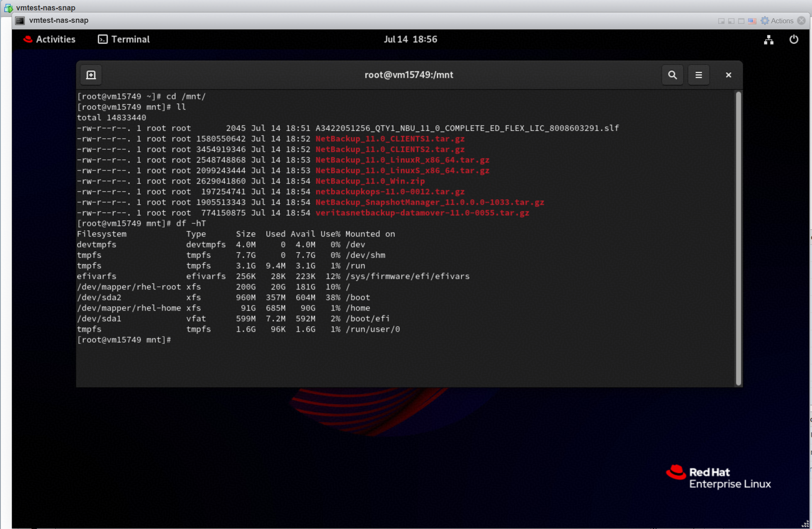Close the vmtest-nas-snap console with the round X
Viewport: 812px width, 529px height.
click(801, 20)
